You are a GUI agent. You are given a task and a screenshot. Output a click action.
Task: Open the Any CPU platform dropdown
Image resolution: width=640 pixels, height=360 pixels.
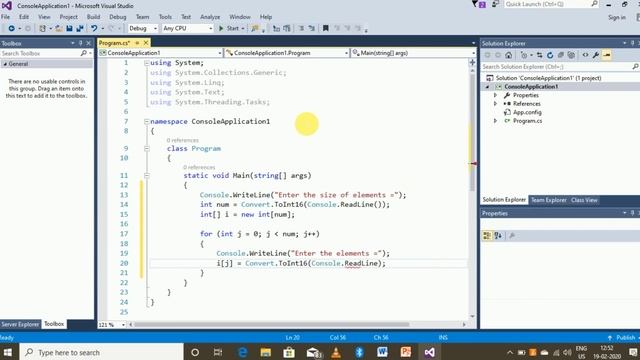click(188, 28)
